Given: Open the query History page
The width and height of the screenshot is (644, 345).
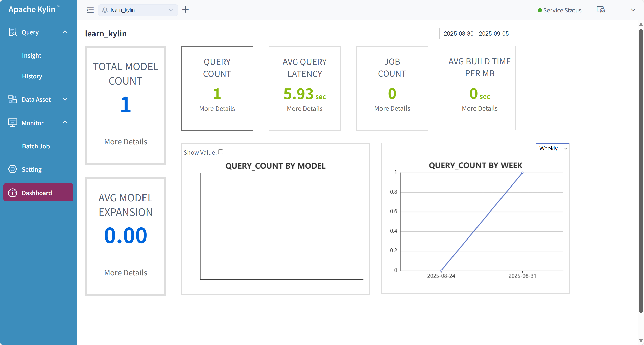Looking at the screenshot, I should (x=32, y=76).
